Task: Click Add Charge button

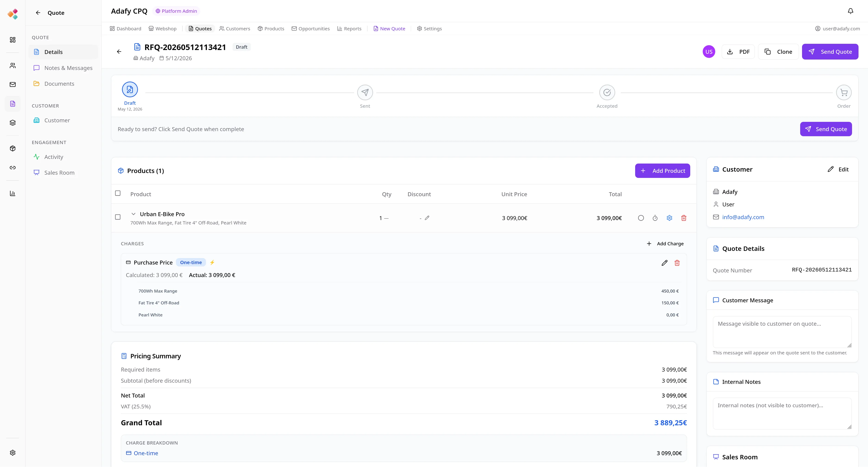Action: point(665,244)
